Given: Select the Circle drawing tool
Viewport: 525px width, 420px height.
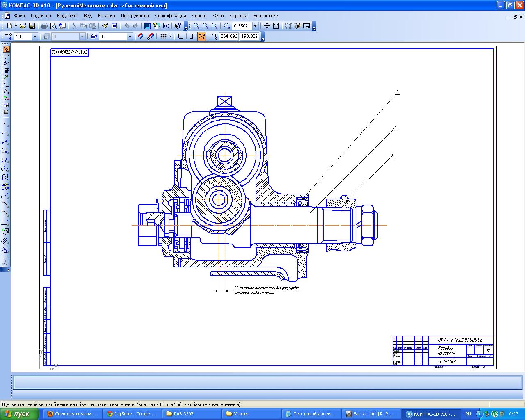Looking at the screenshot, I should [x=5, y=151].
